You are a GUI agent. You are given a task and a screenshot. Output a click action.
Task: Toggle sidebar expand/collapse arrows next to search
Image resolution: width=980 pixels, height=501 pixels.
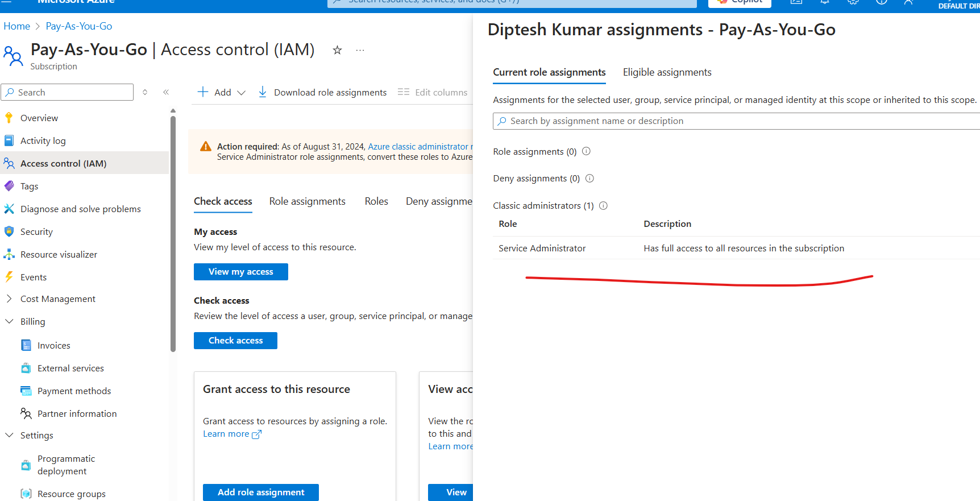point(145,92)
